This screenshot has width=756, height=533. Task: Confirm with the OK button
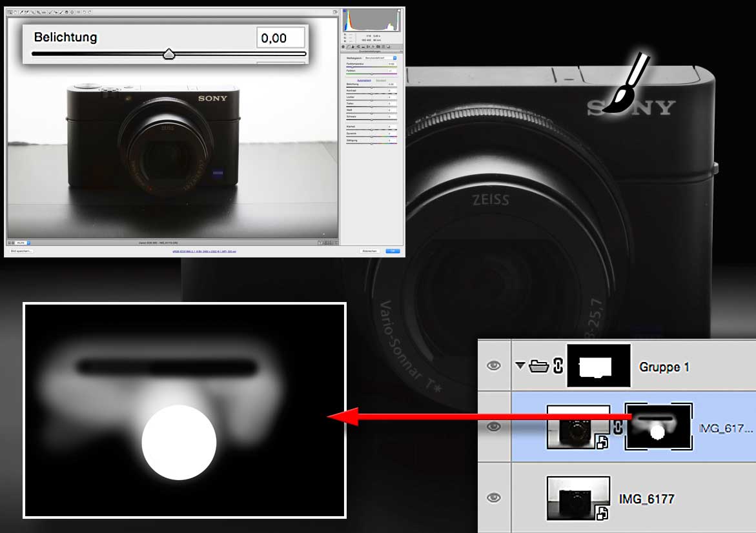(x=393, y=251)
